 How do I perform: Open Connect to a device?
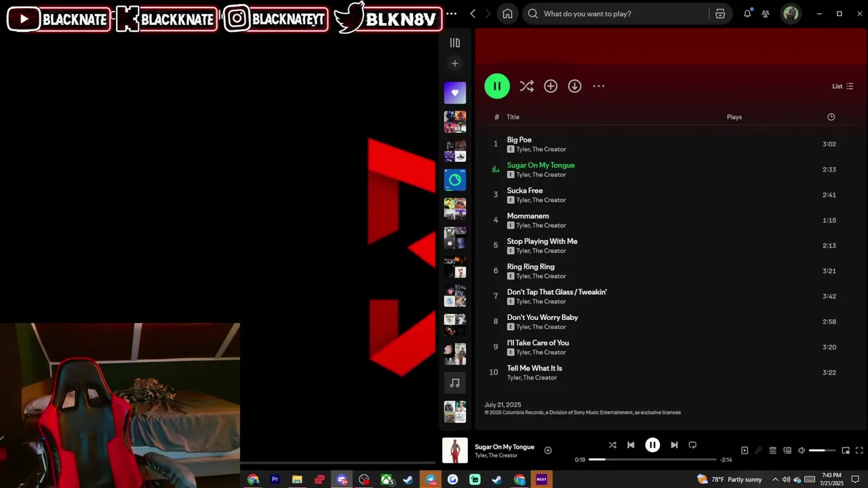pos(787,451)
